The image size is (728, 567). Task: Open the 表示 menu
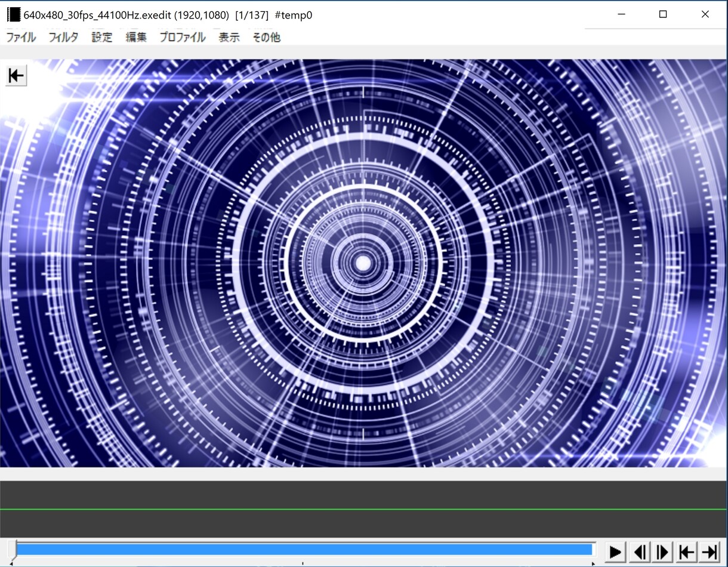[x=229, y=37]
